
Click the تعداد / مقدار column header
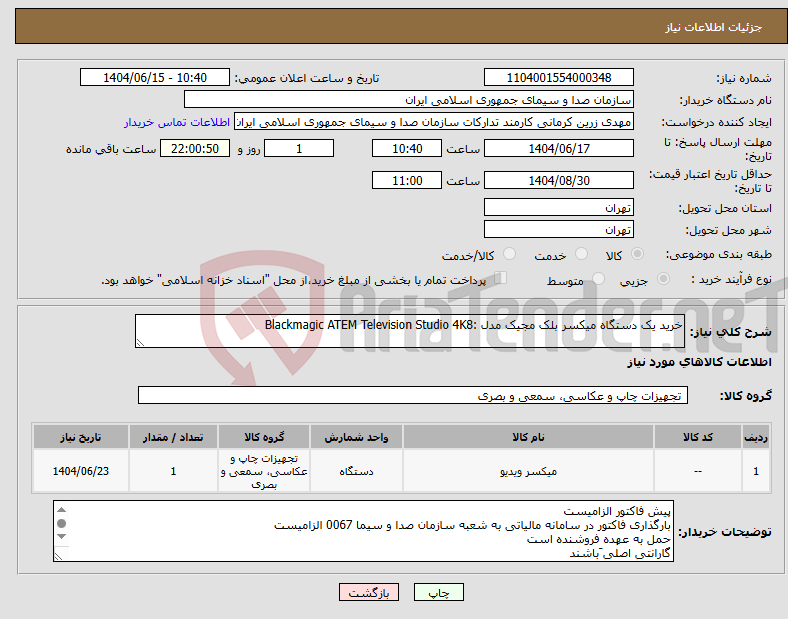[x=173, y=437]
